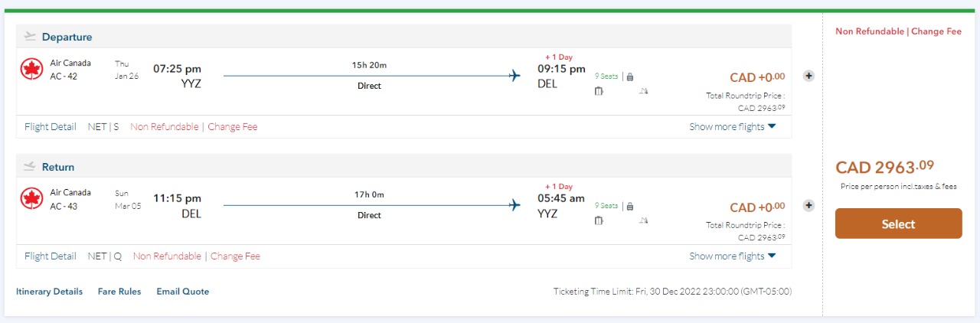The image size is (980, 323).
Task: Click Non Refundable text under return flight
Action: 167,256
